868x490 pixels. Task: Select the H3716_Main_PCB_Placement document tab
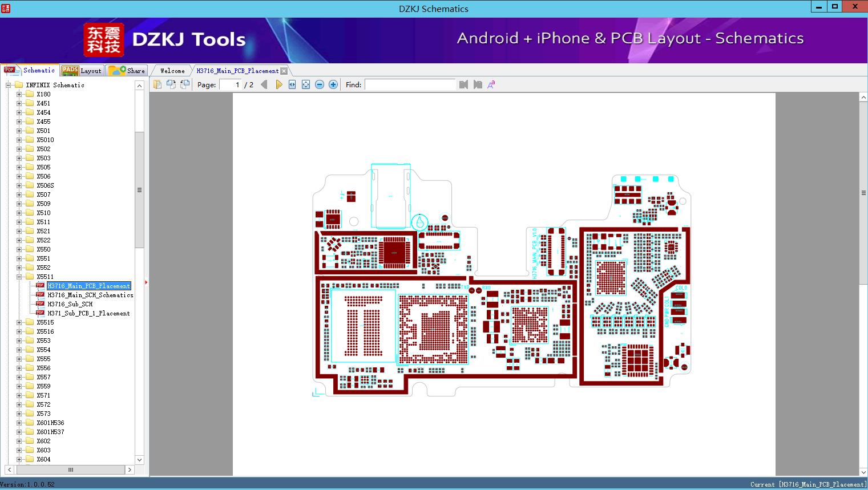point(237,71)
